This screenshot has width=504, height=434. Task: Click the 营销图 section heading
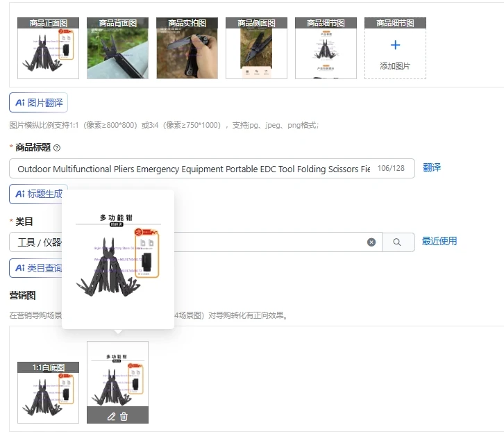22,295
